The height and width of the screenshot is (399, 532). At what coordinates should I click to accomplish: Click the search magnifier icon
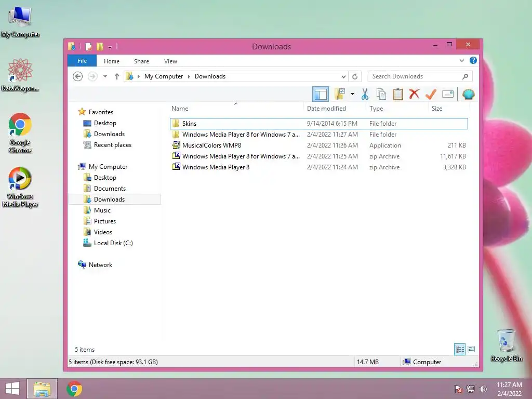coord(465,76)
